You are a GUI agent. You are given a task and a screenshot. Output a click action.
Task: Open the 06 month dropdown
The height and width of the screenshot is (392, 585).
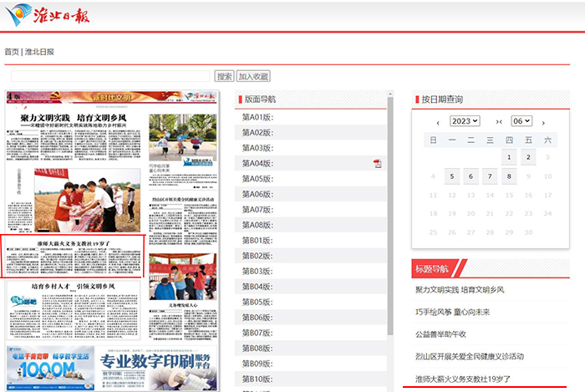[521, 121]
